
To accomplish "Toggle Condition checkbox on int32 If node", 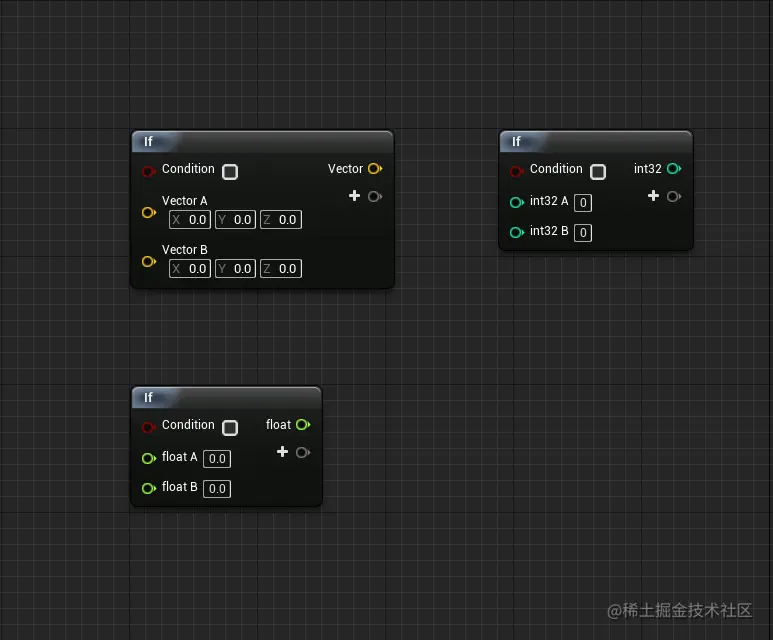I will point(597,172).
